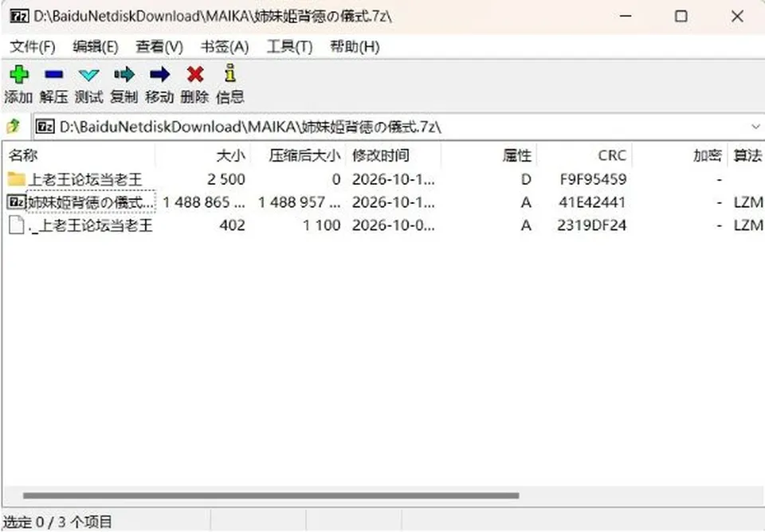
Task: Click the address path input field
Action: pos(398,127)
